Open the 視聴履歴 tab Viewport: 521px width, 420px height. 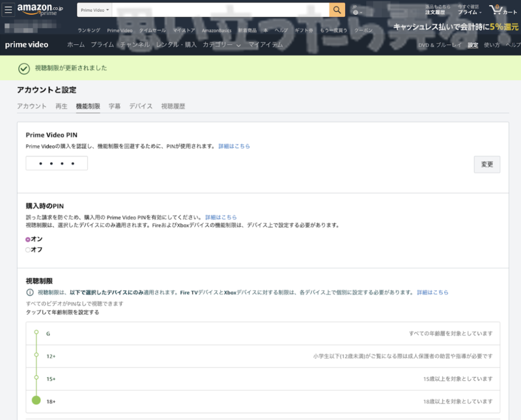point(173,106)
